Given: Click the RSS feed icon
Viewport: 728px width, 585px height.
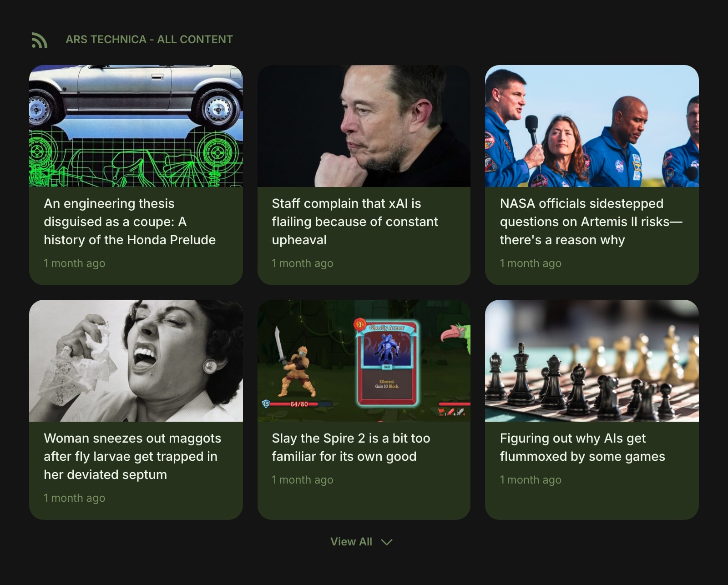Looking at the screenshot, I should tap(40, 40).
